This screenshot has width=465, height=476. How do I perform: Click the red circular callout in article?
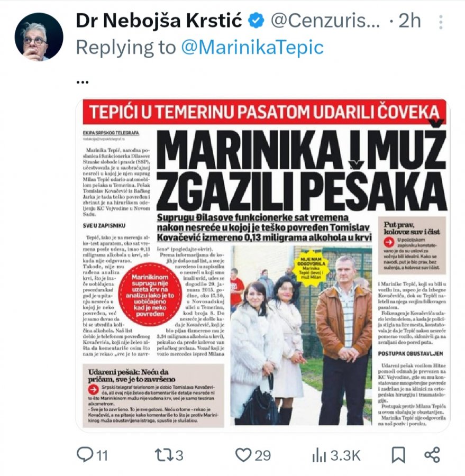[x=150, y=295]
